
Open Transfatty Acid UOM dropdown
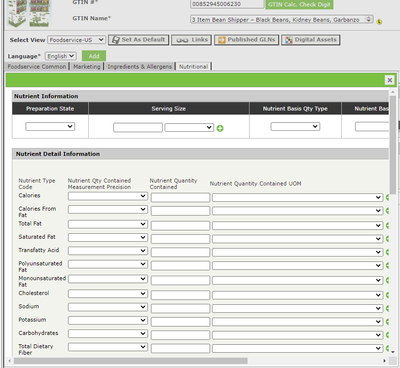(x=297, y=252)
